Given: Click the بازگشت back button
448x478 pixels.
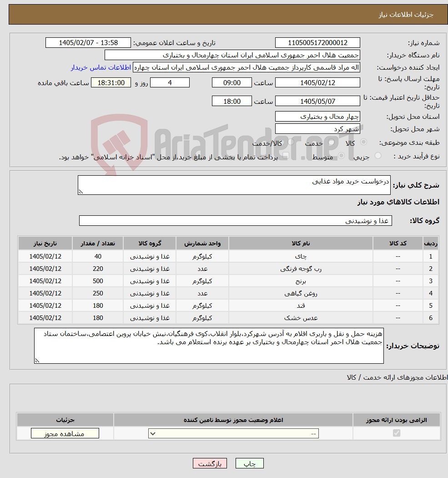Looking at the screenshot, I should click(x=210, y=463).
